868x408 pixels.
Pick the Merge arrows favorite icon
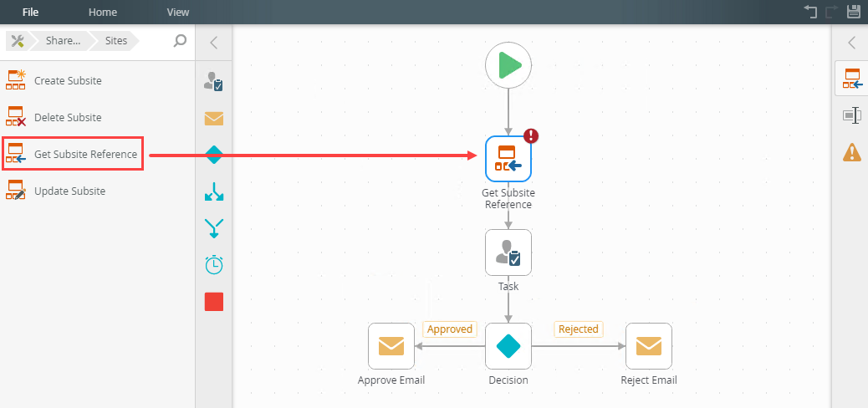(214, 228)
